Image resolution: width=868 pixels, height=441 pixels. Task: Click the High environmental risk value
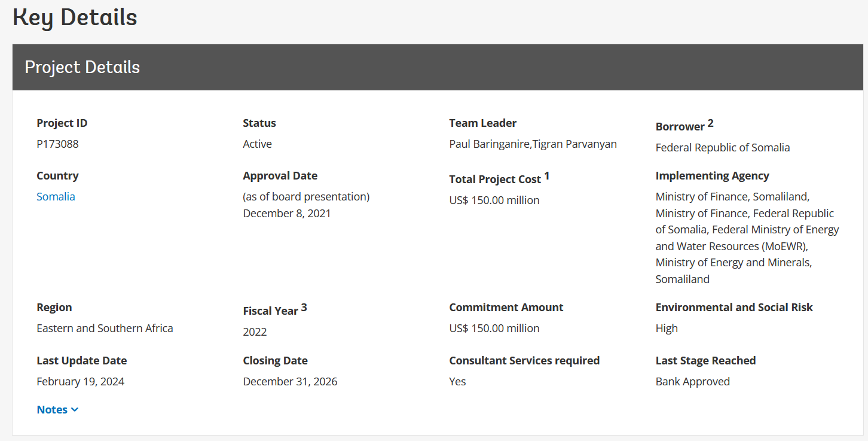(667, 329)
